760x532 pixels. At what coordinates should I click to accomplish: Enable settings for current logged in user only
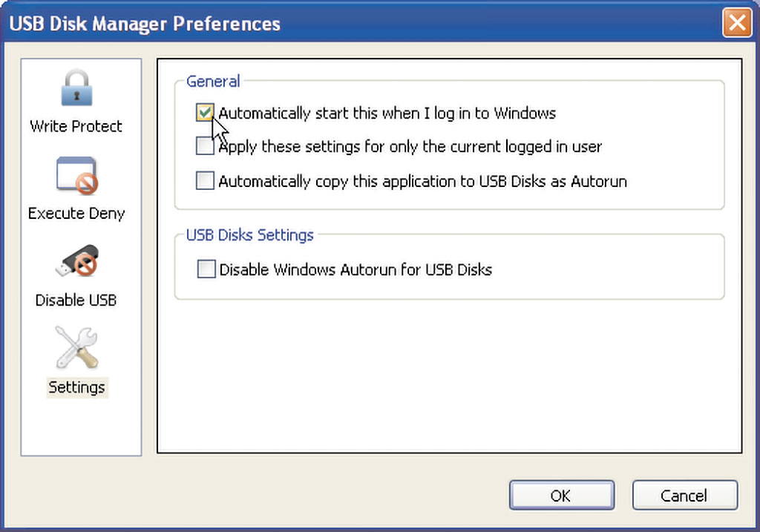205,146
